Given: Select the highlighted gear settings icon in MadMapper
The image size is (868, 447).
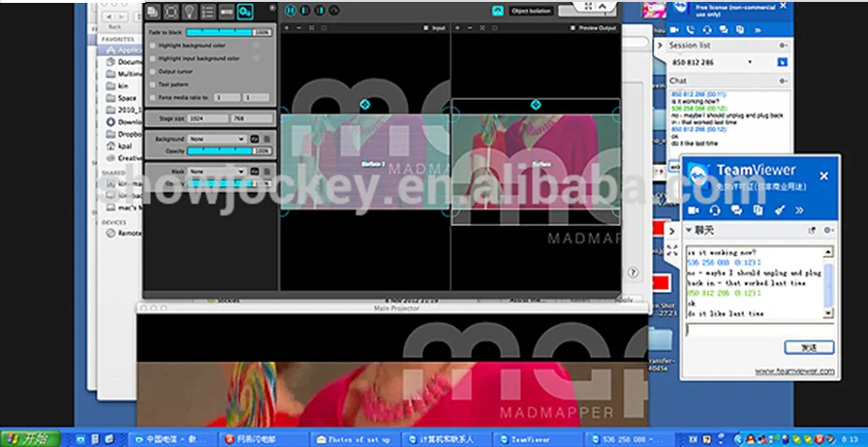Looking at the screenshot, I should (245, 12).
